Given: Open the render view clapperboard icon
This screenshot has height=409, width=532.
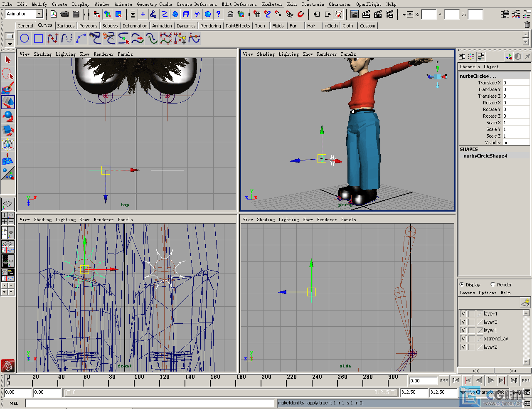Looking at the screenshot, I should point(355,14).
